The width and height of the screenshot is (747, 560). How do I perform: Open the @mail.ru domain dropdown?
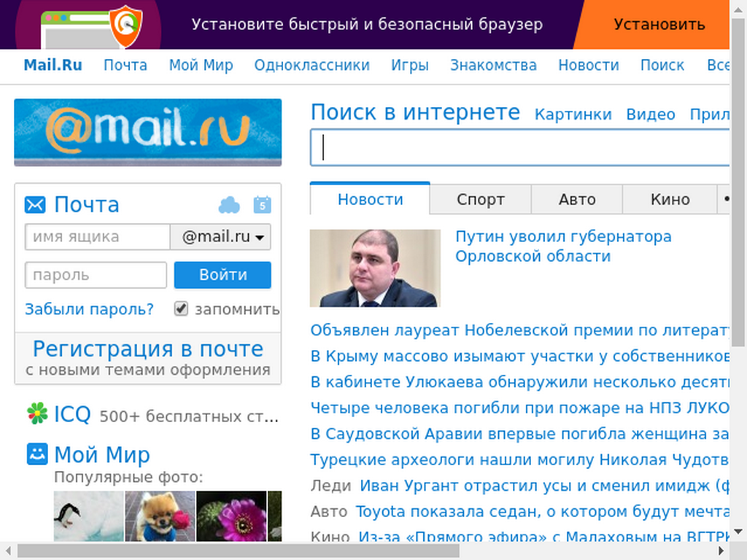220,237
